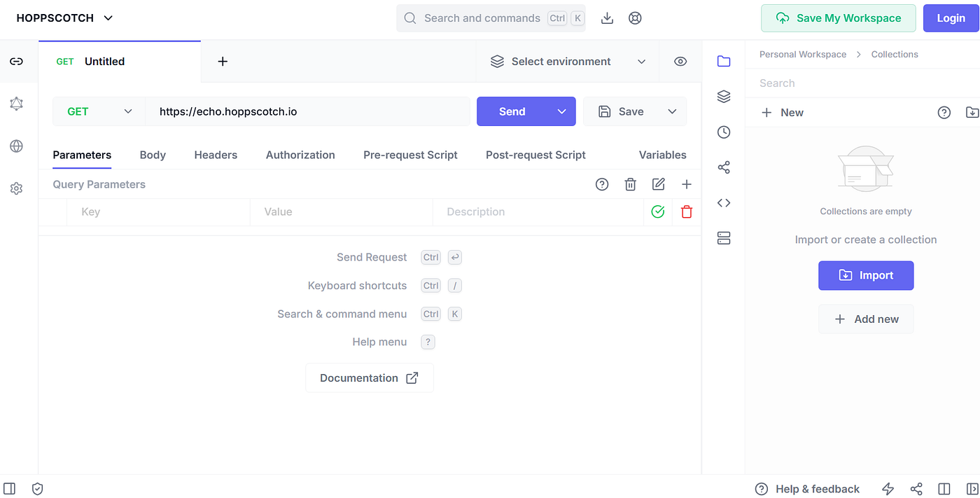The width and height of the screenshot is (980, 498).
Task: Open the Variables tab
Action: (662, 155)
